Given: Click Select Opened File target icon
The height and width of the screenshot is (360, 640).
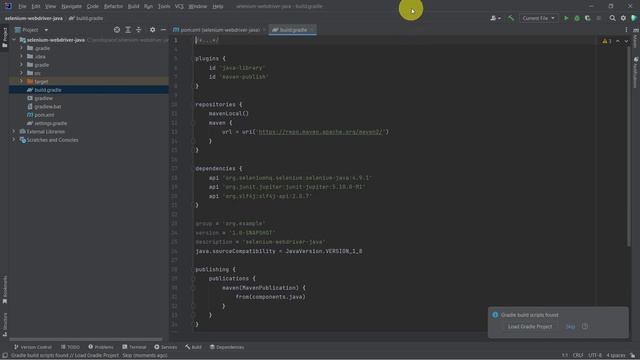Looking at the screenshot, I should tap(117, 30).
